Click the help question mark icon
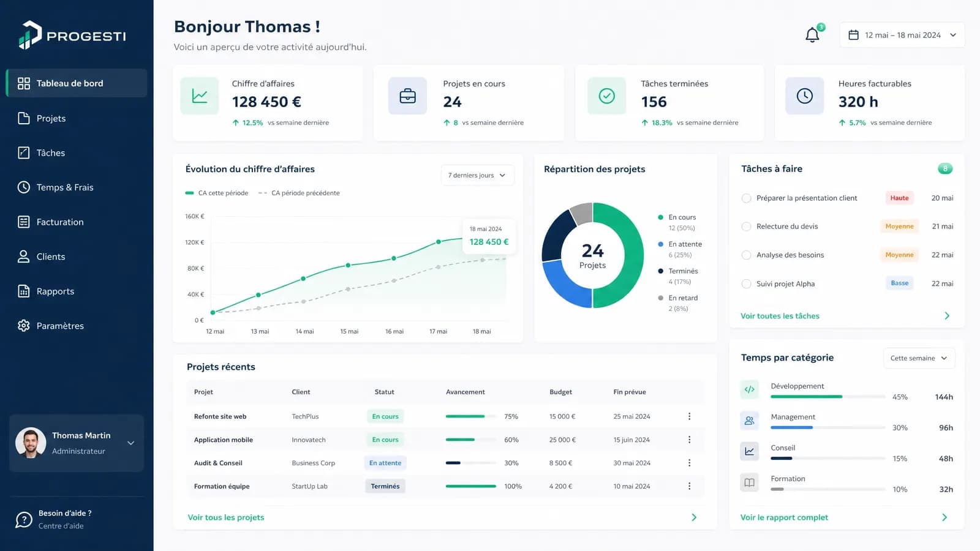980x551 pixels. (24, 520)
